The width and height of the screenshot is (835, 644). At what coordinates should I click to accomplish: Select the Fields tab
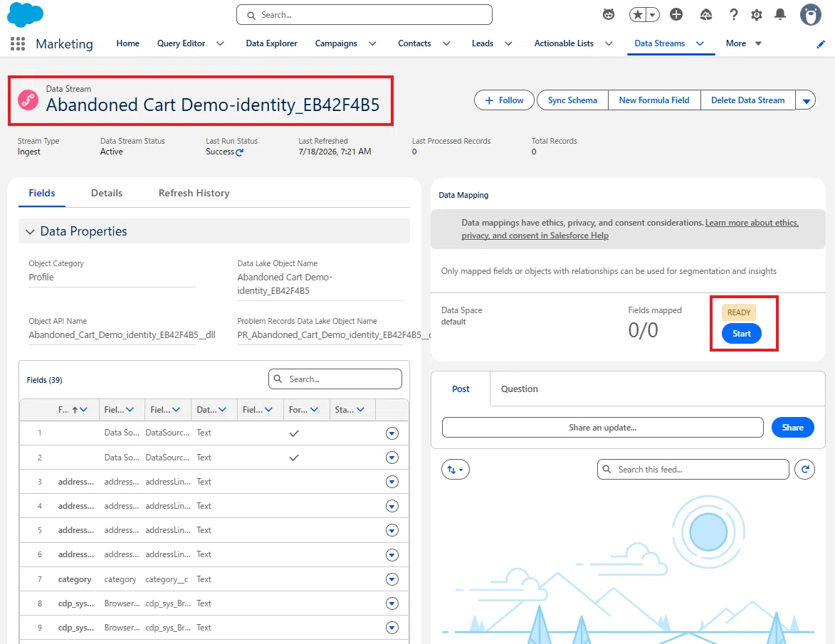tap(42, 194)
